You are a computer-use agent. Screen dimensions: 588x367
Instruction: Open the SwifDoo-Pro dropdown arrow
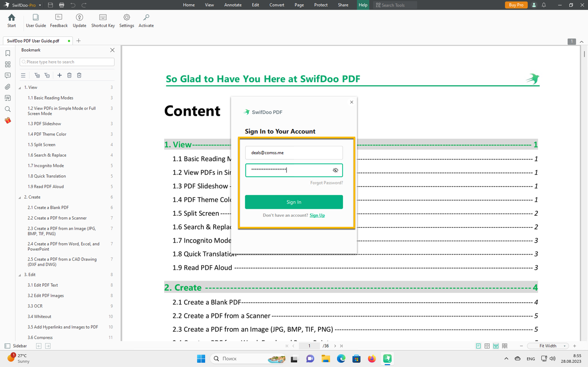click(40, 5)
